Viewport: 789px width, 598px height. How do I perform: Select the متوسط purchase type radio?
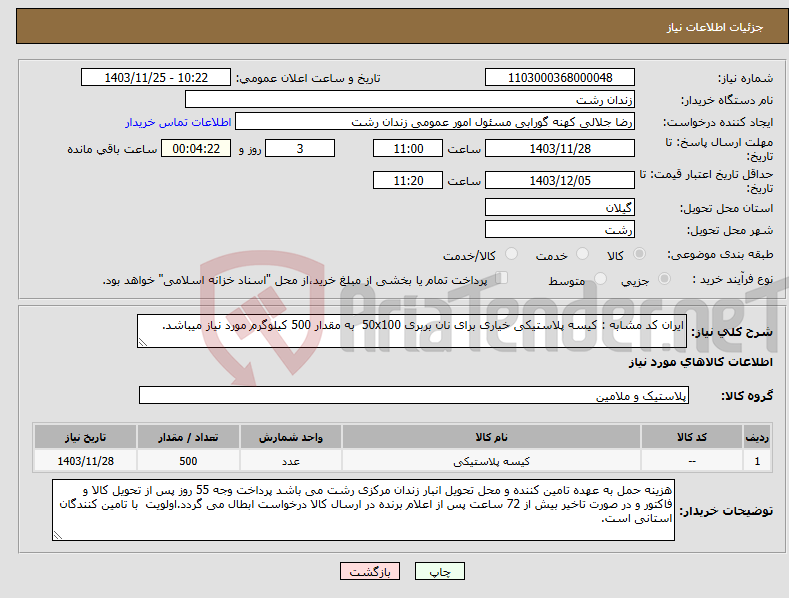[600, 278]
